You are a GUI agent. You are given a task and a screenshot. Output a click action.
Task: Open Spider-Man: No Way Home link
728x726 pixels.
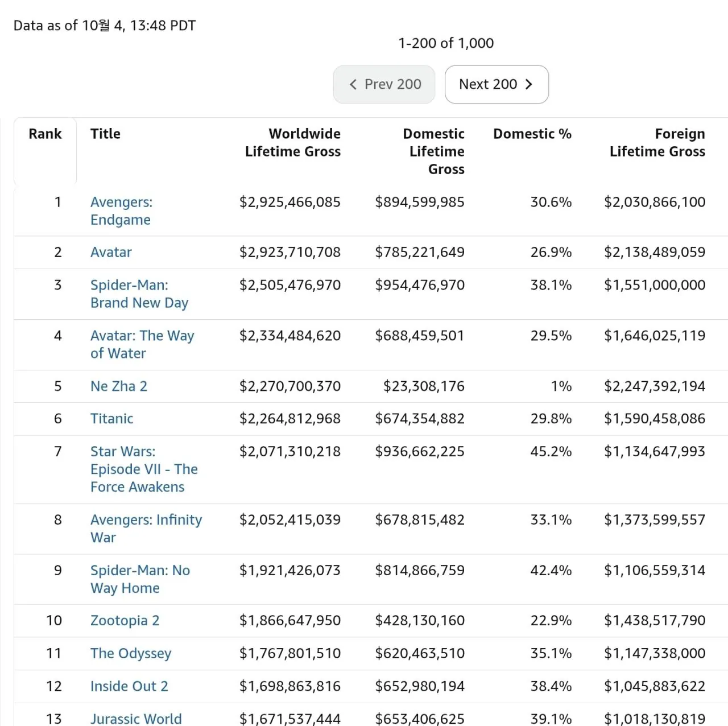140,579
